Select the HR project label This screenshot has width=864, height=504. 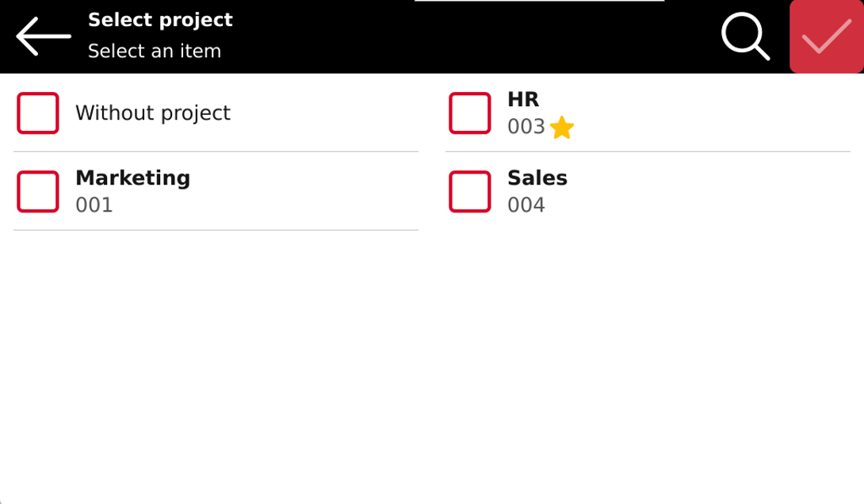tap(523, 99)
